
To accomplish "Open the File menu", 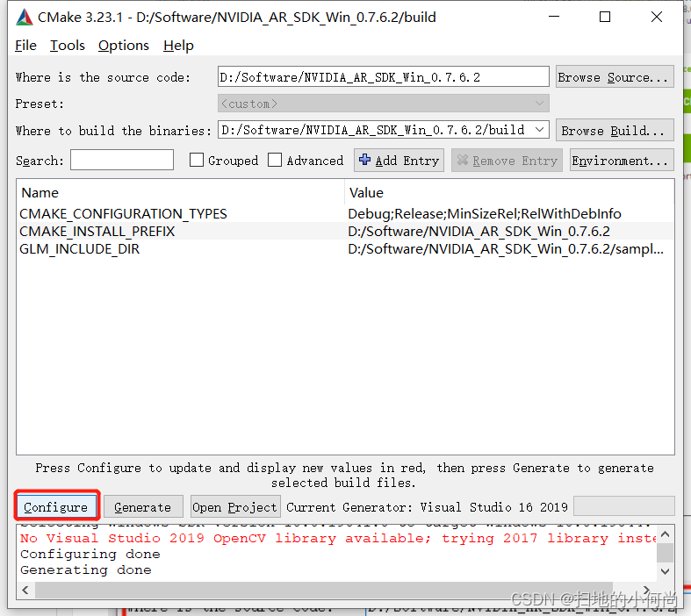I will (x=25, y=46).
